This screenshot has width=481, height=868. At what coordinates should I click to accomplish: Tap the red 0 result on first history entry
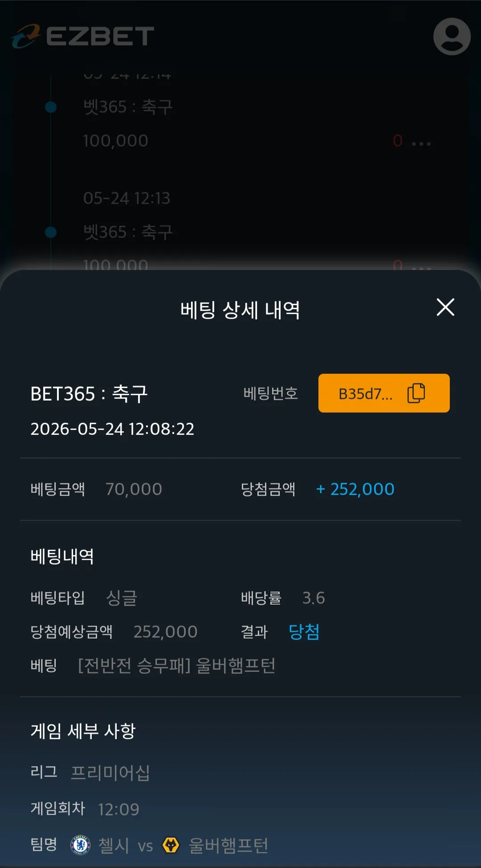[x=398, y=141]
